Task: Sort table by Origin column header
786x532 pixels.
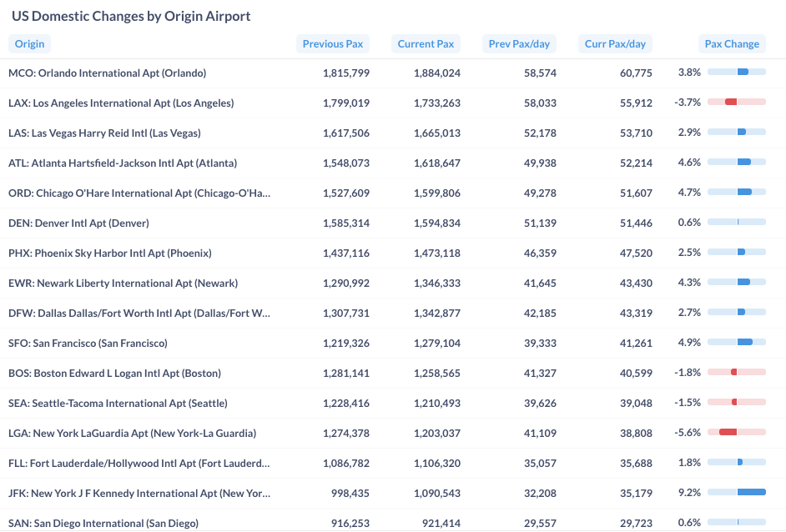Action: point(29,44)
